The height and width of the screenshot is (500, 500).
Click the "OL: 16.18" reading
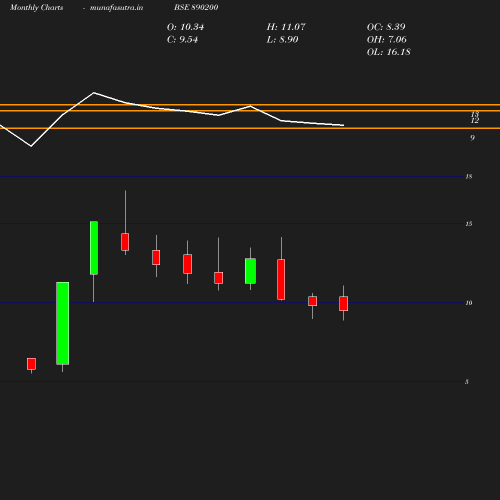[x=389, y=52]
